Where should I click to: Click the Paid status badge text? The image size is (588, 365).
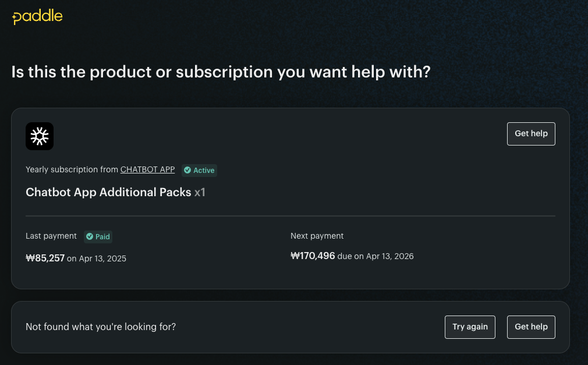coord(102,236)
